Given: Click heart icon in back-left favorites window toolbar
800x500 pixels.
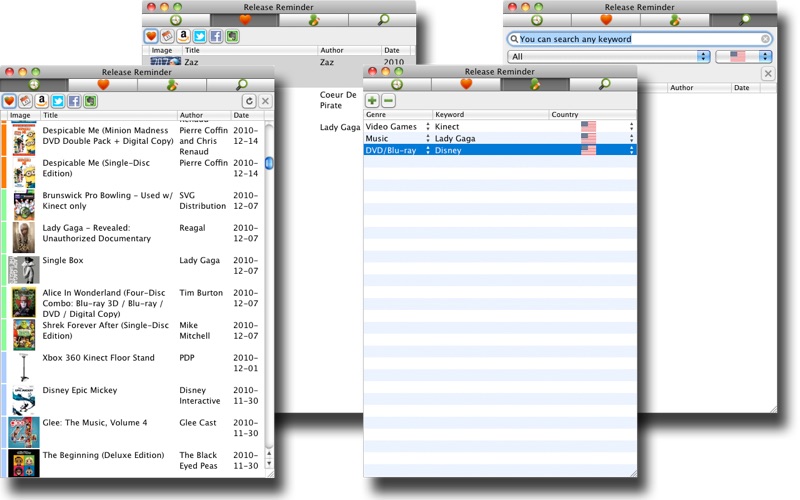Looking at the screenshot, I should [x=151, y=36].
